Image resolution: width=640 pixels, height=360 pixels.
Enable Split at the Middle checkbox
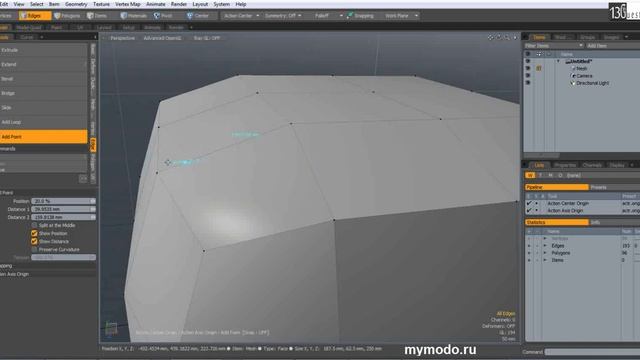[x=34, y=225]
